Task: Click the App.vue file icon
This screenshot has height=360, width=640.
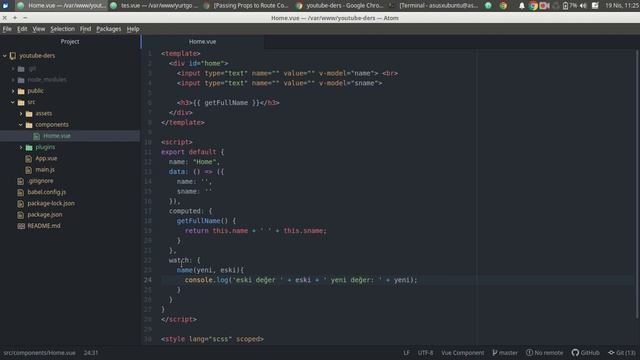Action: 29,158
